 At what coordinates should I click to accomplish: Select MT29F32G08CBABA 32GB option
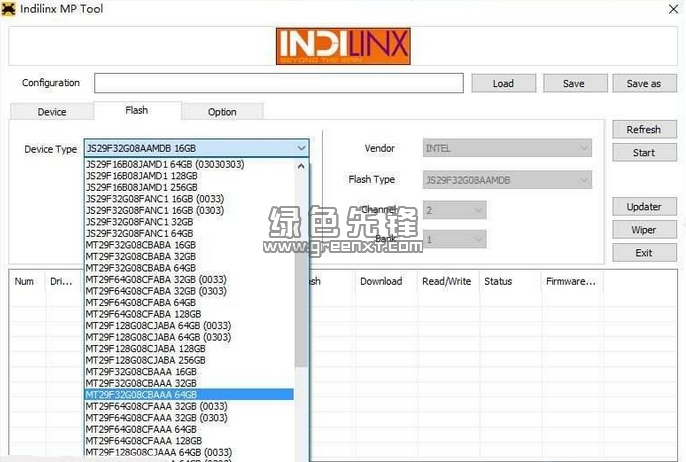(189, 256)
